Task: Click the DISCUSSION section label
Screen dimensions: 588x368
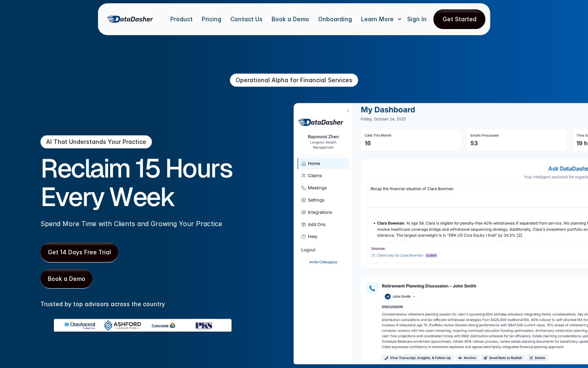Action: click(392, 307)
